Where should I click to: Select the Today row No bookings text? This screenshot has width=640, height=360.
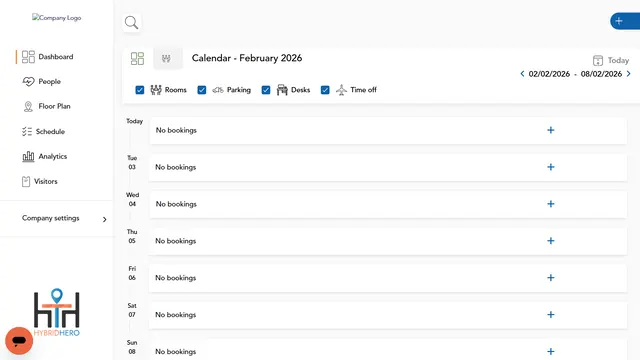pyautogui.click(x=176, y=130)
